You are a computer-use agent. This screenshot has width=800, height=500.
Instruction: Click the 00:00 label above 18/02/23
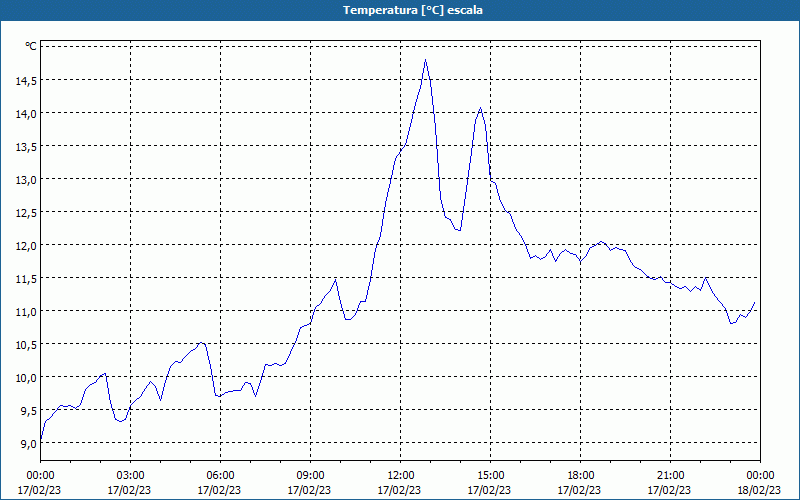[x=760, y=476]
